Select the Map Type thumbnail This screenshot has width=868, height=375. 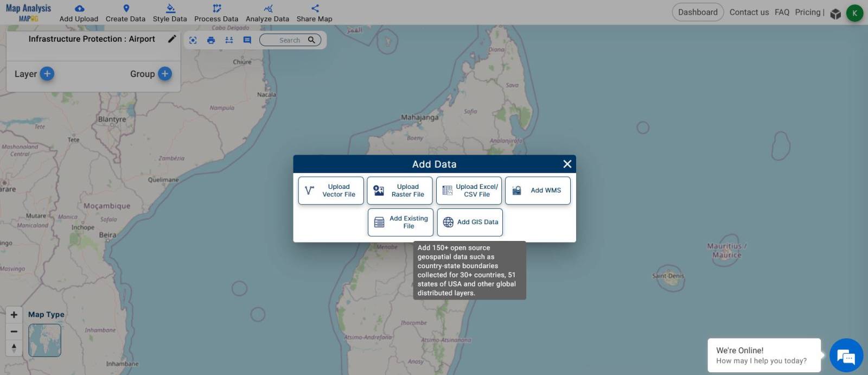pos(44,340)
